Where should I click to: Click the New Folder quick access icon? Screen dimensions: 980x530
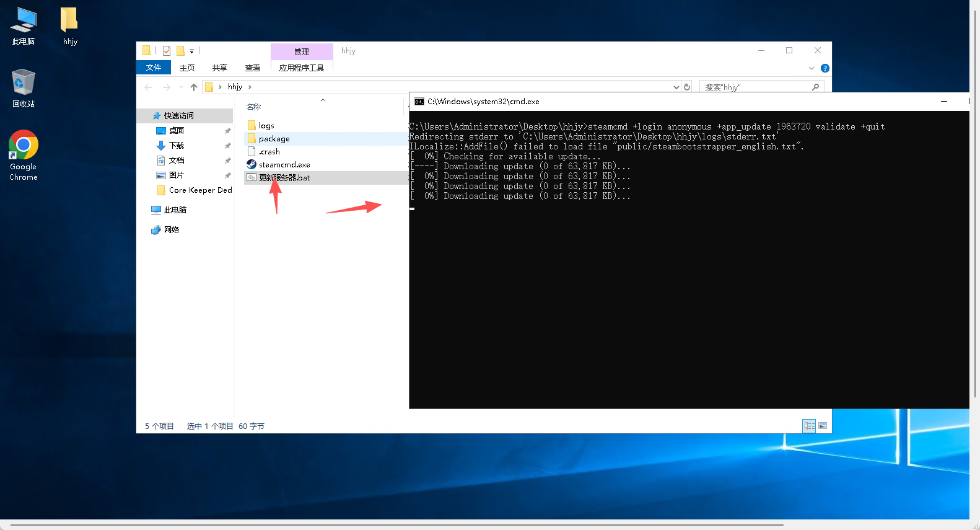[180, 51]
